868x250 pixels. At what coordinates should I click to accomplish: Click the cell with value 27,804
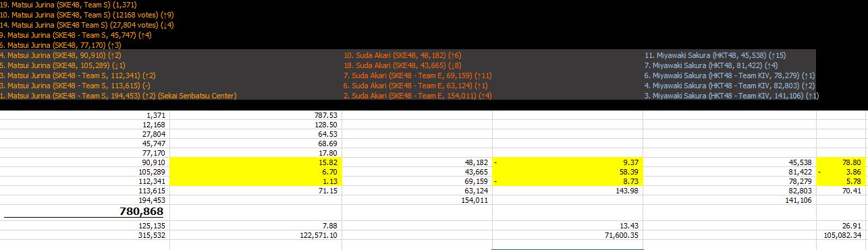point(85,135)
